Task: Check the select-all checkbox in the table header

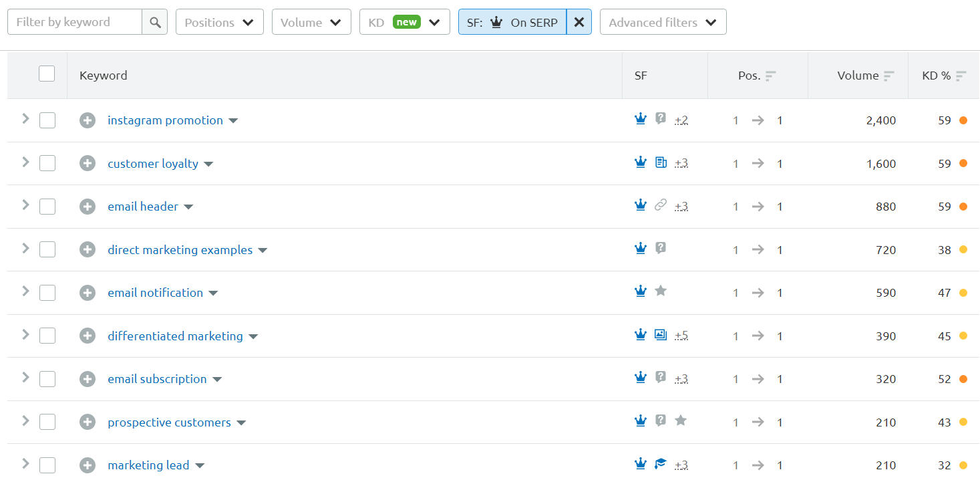Action: click(47, 74)
